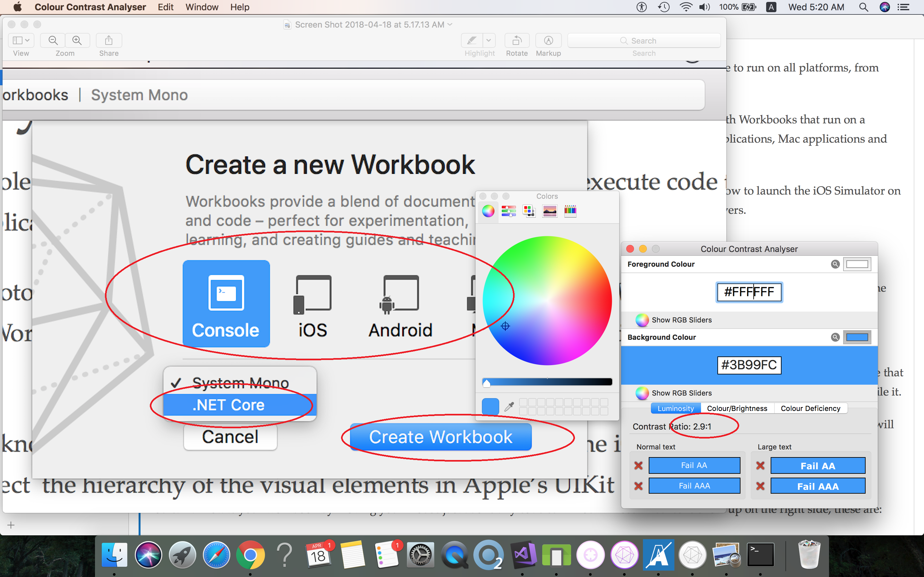Open the Markup toolbar in Preview
Screen dimensions: 924x577
[x=548, y=40]
